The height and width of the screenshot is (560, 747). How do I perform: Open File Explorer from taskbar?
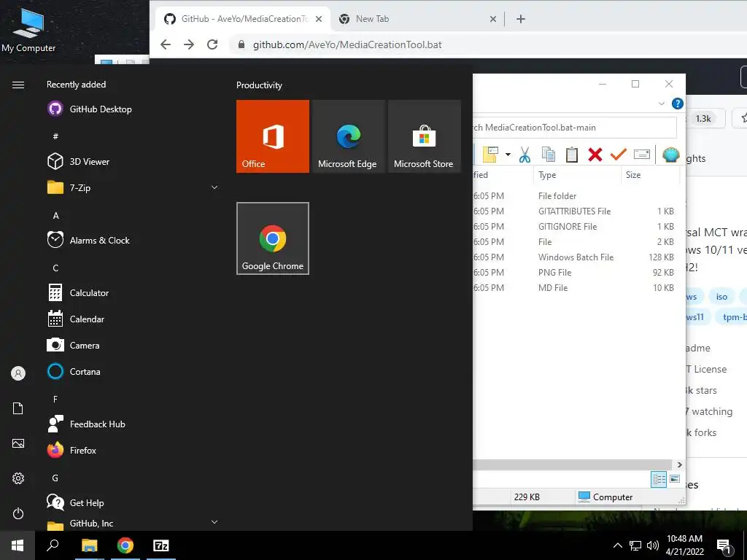89,545
